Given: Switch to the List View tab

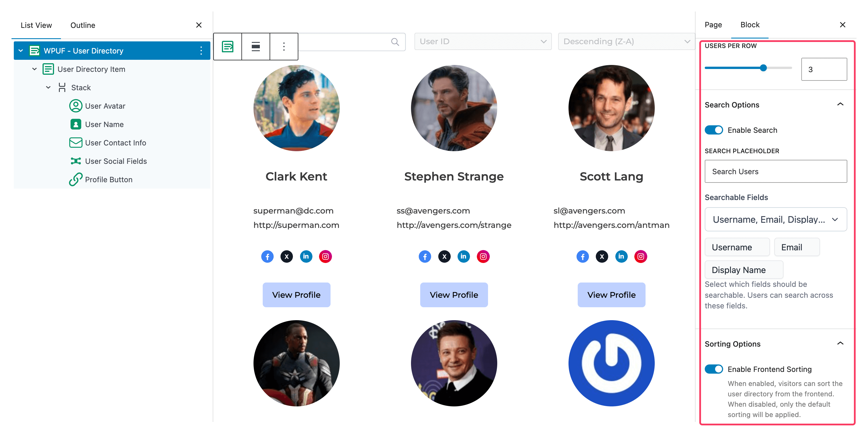Looking at the screenshot, I should pos(36,25).
